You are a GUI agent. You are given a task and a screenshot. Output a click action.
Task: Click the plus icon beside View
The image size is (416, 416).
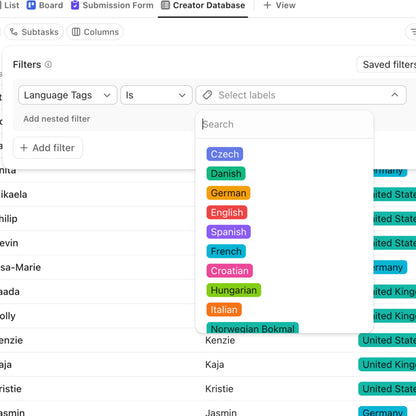pyautogui.click(x=267, y=5)
